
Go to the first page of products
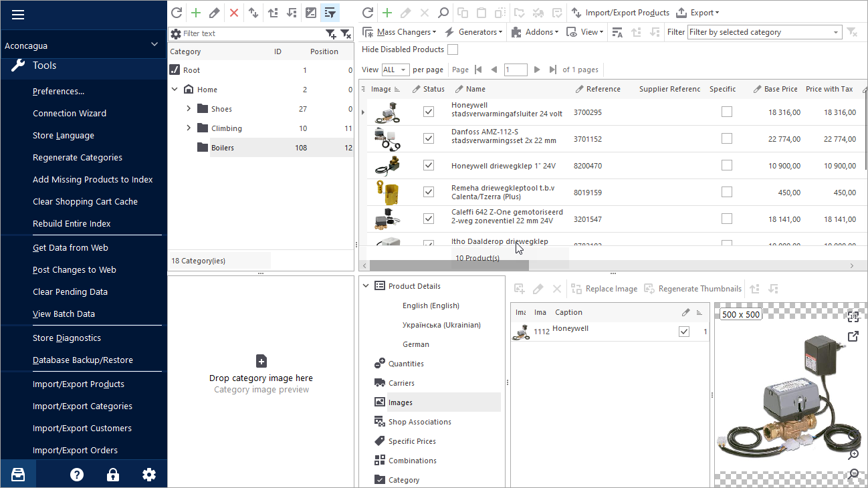click(x=477, y=70)
